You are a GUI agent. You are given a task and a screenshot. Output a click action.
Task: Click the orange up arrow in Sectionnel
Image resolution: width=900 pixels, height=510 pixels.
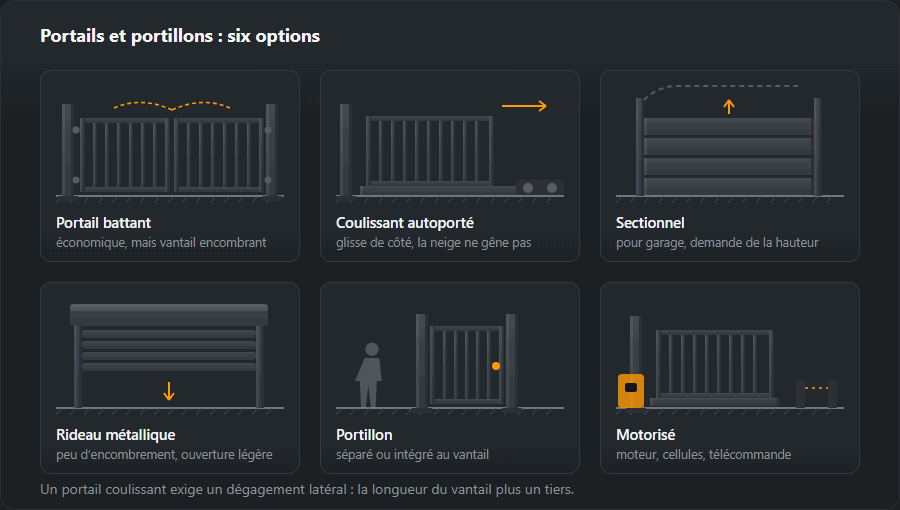[729, 107]
